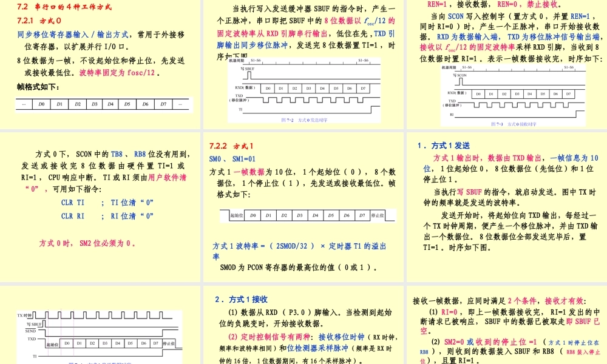
Task: Select the slide showing 图7-3 方式0接收时序
Action: coord(507,64)
